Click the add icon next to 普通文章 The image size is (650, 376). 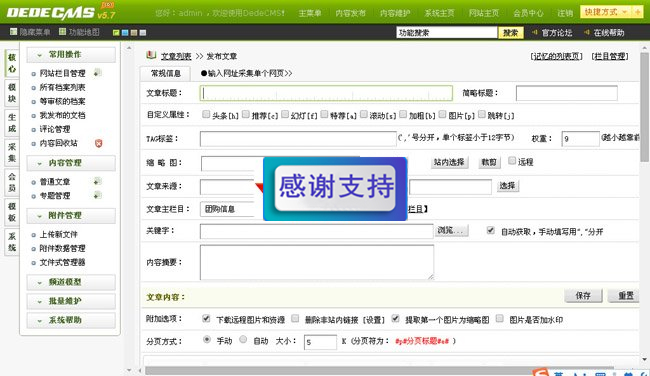[x=97, y=181]
